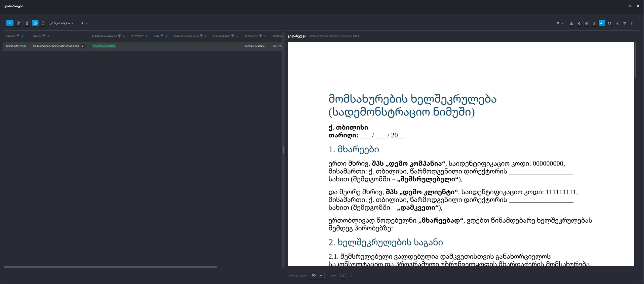Open the rows per page 50 dropdown
This screenshot has width=644, height=284.
point(316,275)
